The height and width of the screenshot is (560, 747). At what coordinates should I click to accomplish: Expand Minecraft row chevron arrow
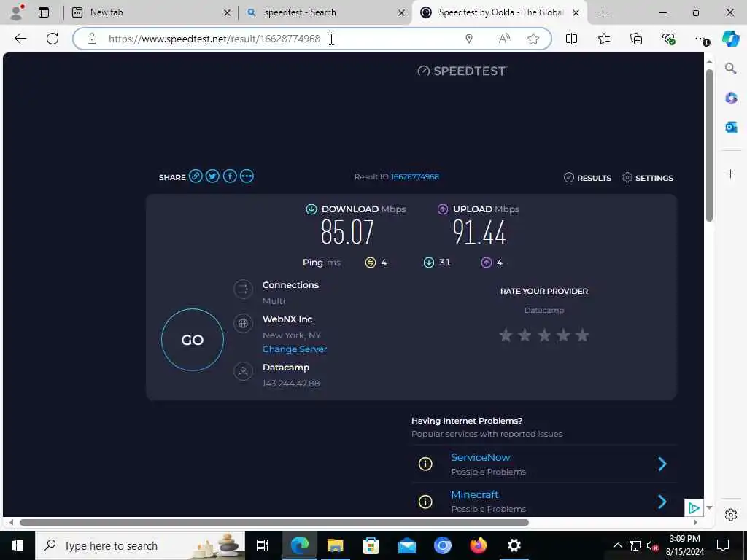[662, 502]
